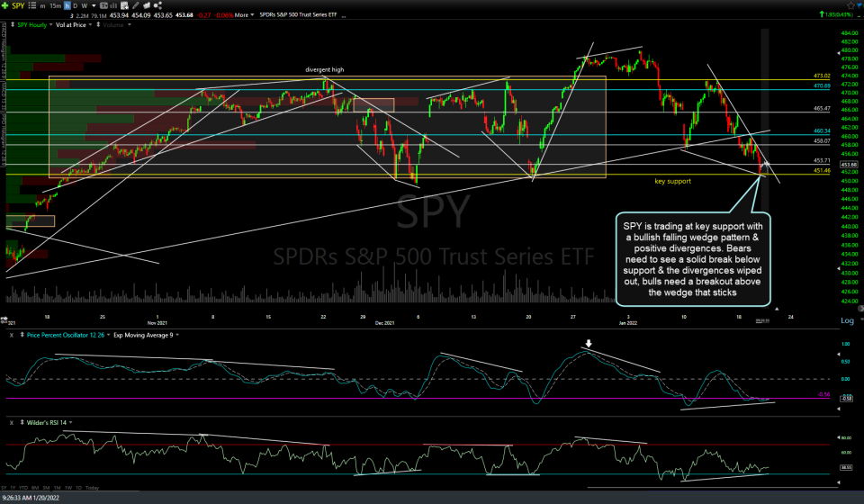
Task: Select the pencil drawing tool
Action: 136,5
